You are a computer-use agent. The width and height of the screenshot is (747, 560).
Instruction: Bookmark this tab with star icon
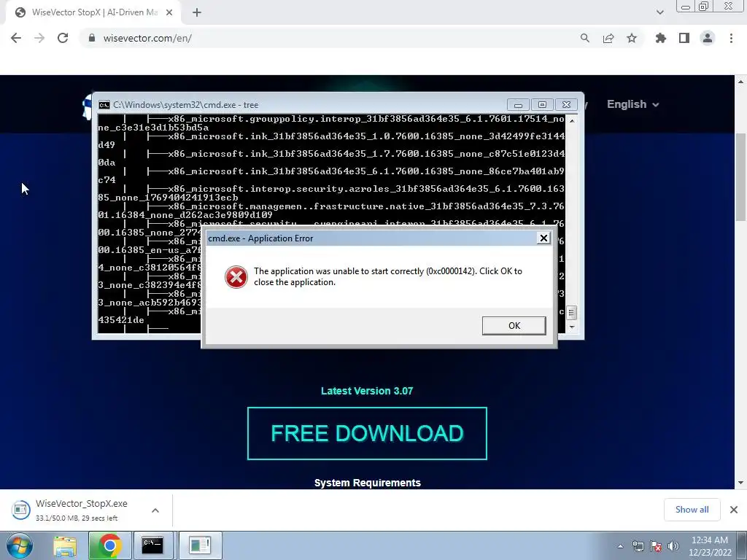[x=632, y=38]
